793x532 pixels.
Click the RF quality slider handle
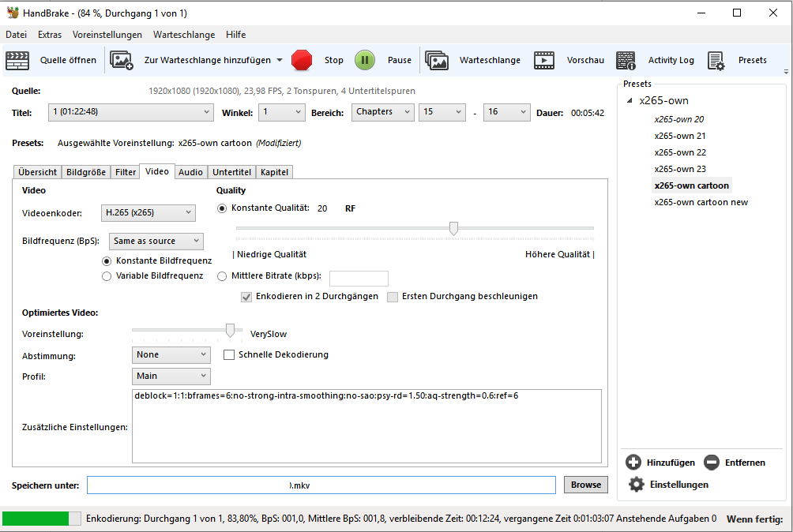[x=453, y=228]
